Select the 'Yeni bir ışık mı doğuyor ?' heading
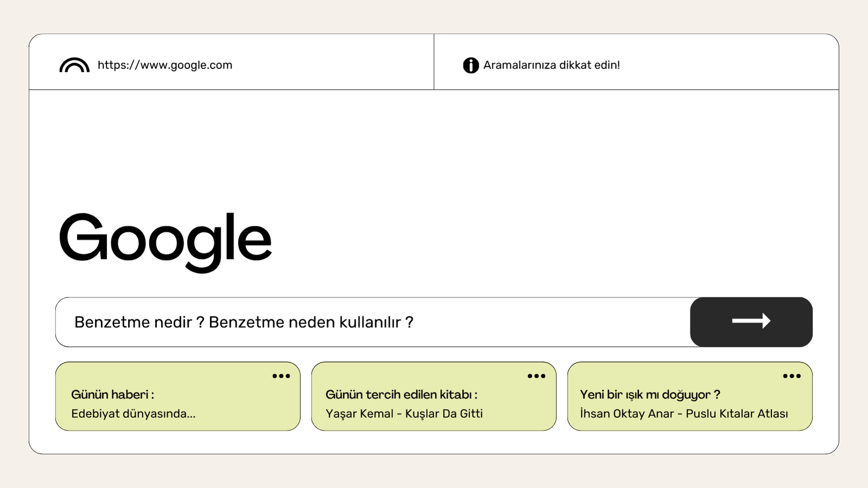 point(650,395)
